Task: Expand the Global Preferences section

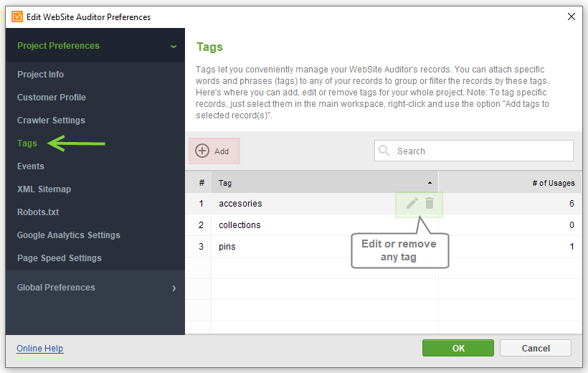Action: [x=174, y=288]
